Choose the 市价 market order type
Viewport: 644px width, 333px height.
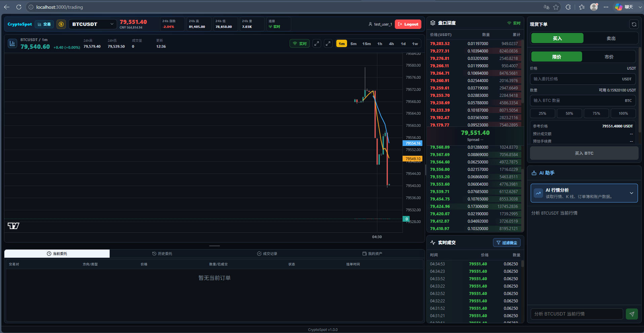point(609,57)
